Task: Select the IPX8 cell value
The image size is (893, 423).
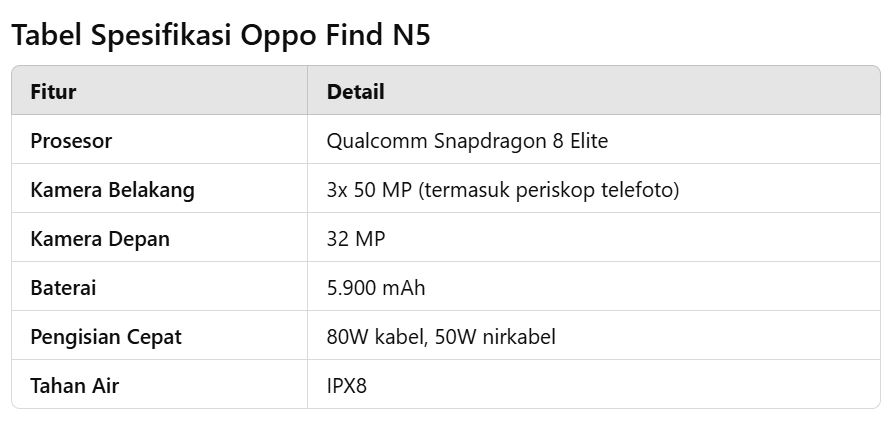Action: [x=347, y=386]
